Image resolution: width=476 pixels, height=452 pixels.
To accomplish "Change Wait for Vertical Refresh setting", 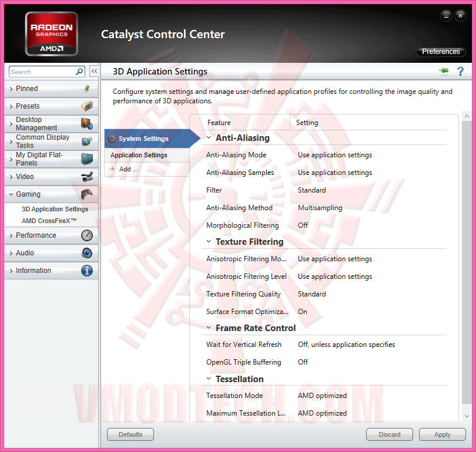I will [346, 345].
